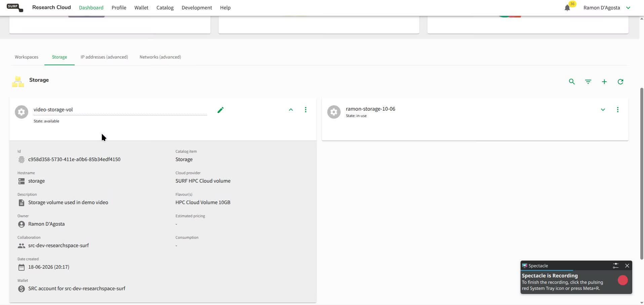Click date 18-06-2026 (20:17)
Screen dimensions: 644x305
[49, 267]
